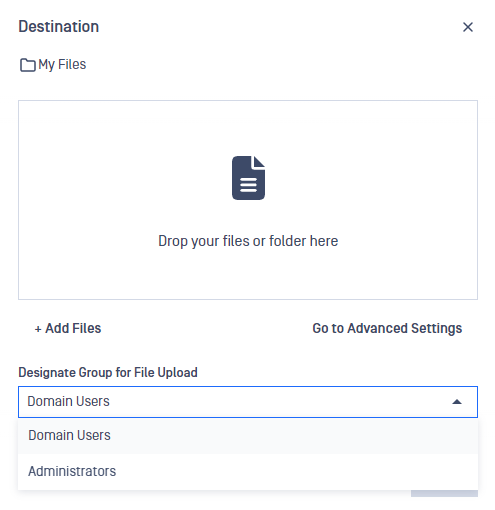Click the selected Domain Users combo box field
Image resolution: width=495 pixels, height=510 pixels.
[248, 402]
